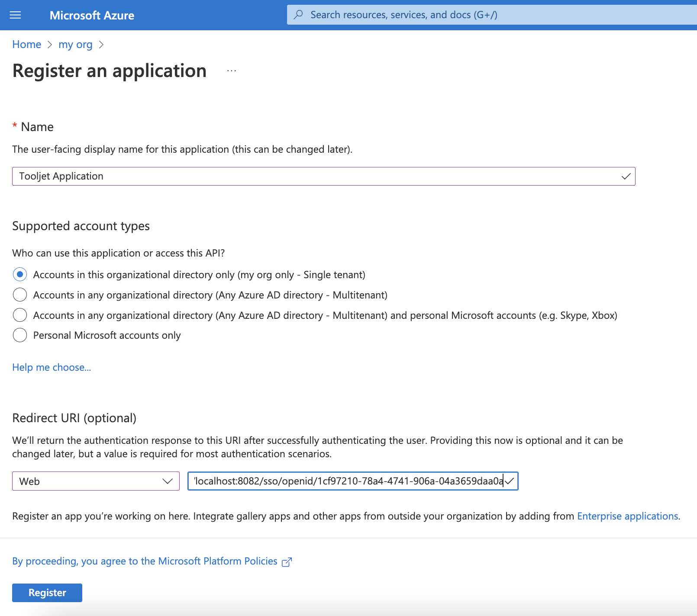Click the 'Redirect URI (optional)' heading
Screen dimensions: 697x616
(74, 418)
